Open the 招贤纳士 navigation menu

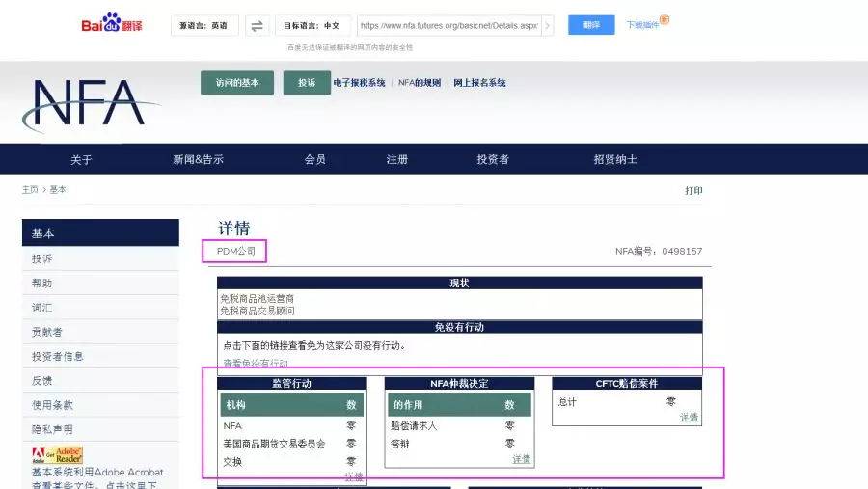tap(615, 159)
